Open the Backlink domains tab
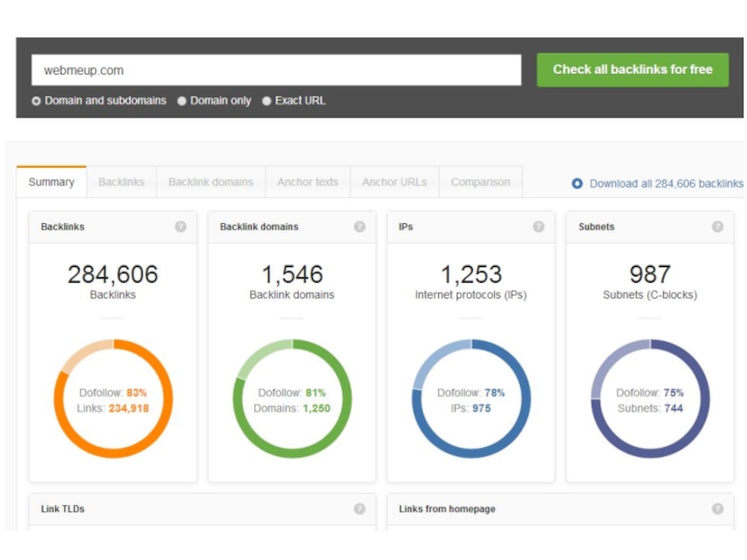The height and width of the screenshot is (560, 747). (211, 182)
